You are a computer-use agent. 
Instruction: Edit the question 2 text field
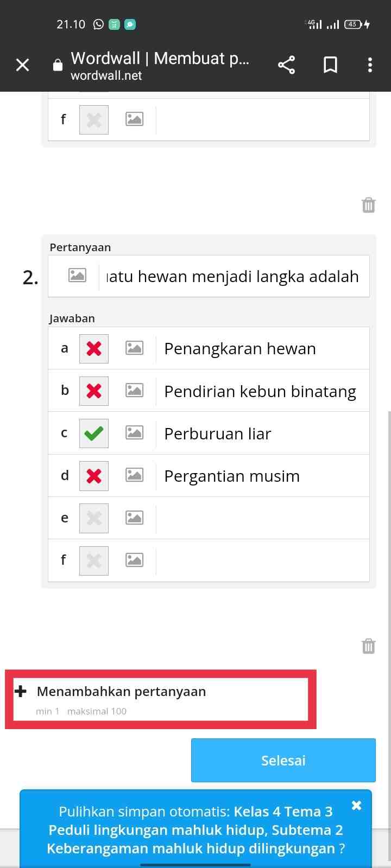(x=234, y=276)
